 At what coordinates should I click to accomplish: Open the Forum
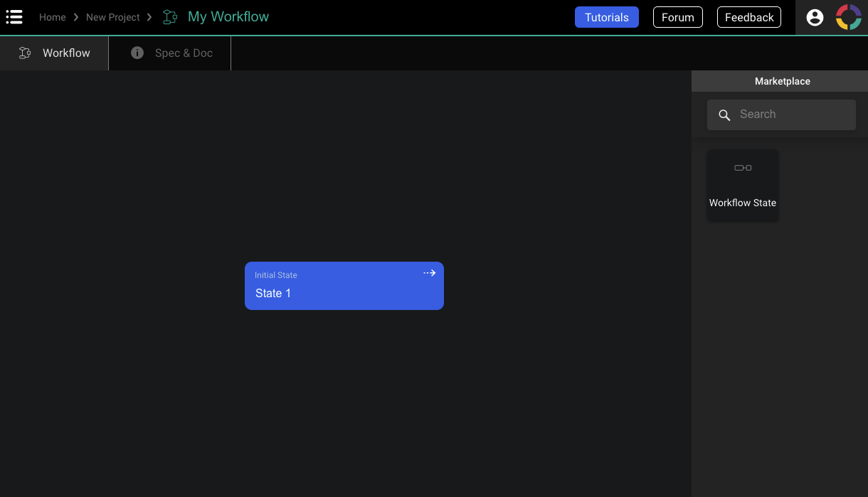(x=677, y=16)
